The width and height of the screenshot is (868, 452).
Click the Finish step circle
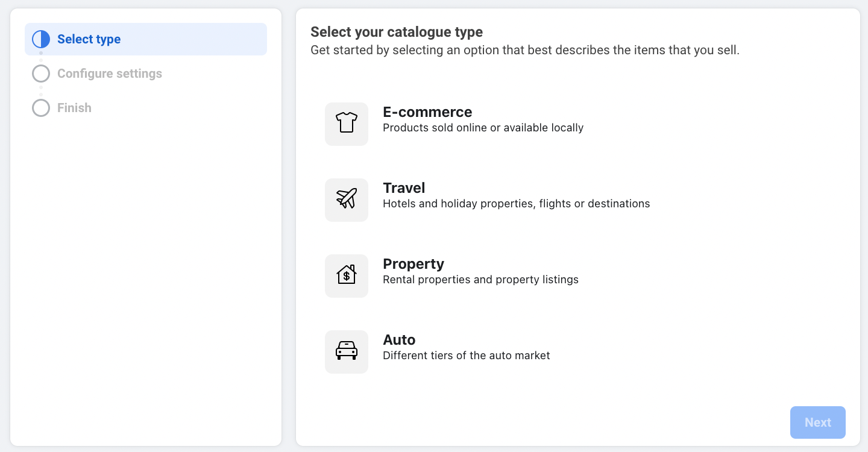(x=41, y=108)
